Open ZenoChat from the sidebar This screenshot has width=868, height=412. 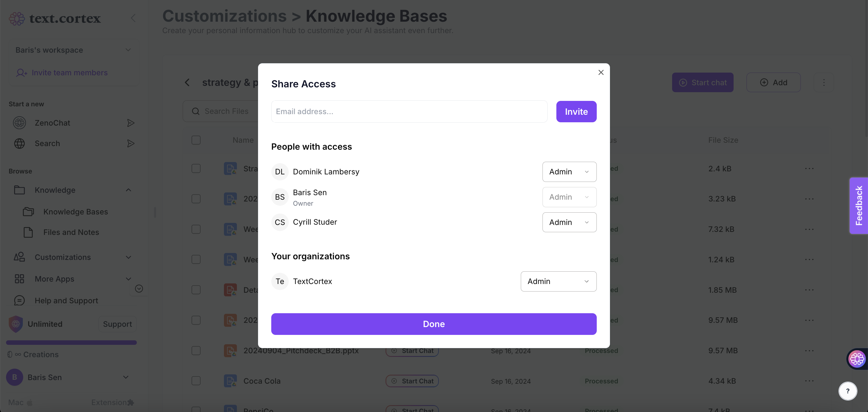[x=52, y=123]
